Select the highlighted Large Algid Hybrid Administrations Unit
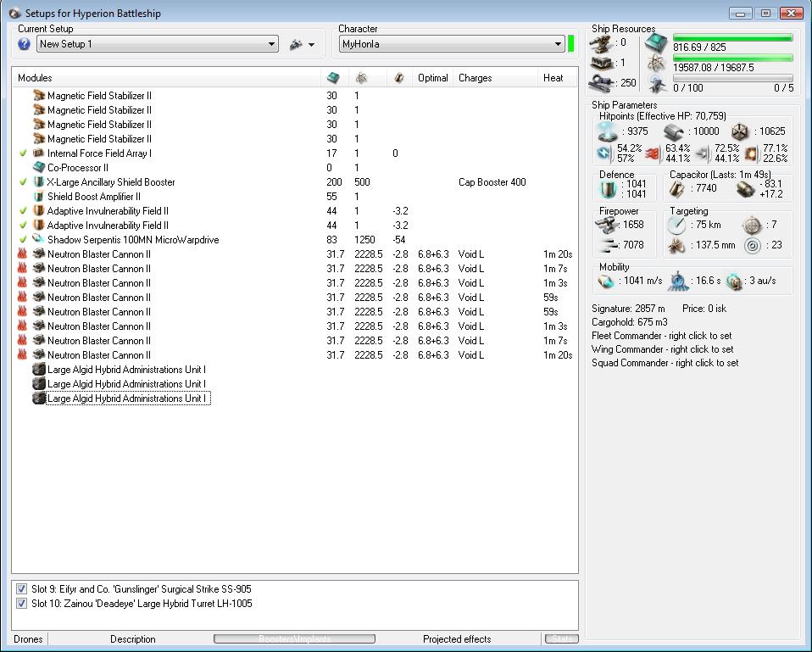The width and height of the screenshot is (812, 652). pos(129,398)
